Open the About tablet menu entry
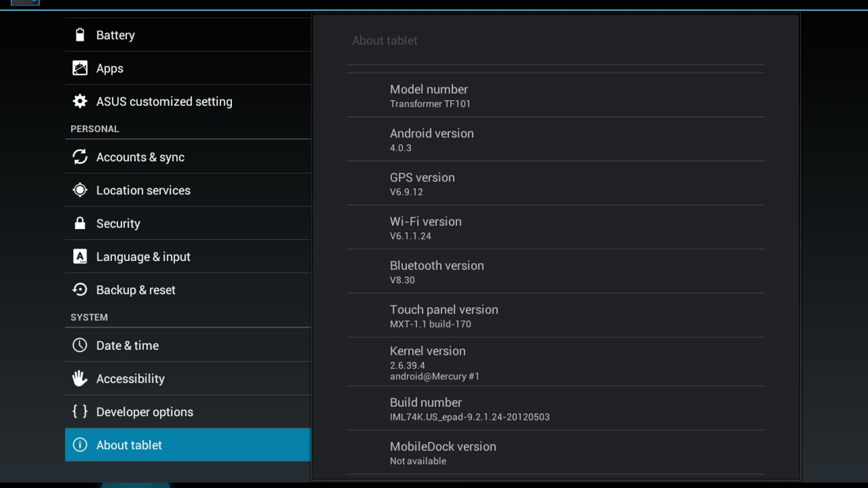 (187, 445)
